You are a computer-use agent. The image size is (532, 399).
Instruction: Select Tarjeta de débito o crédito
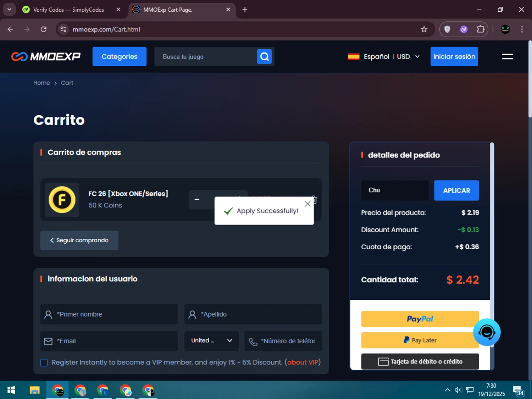pyautogui.click(x=420, y=361)
